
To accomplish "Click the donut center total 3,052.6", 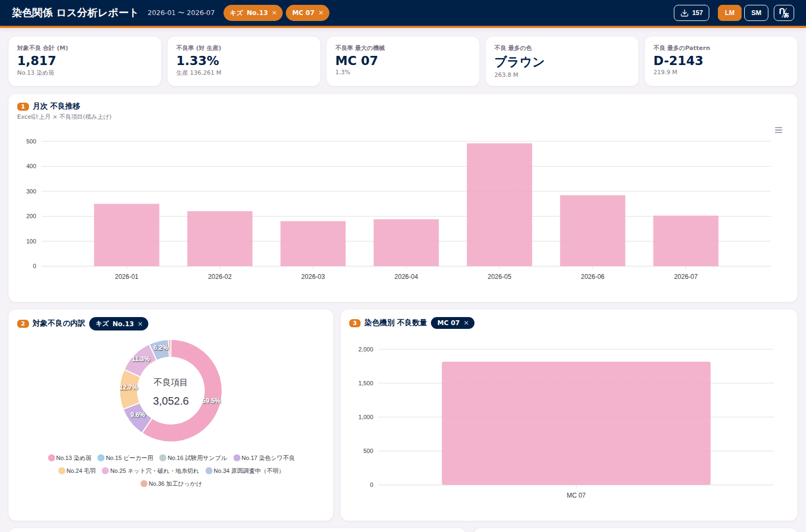I will coord(171,401).
